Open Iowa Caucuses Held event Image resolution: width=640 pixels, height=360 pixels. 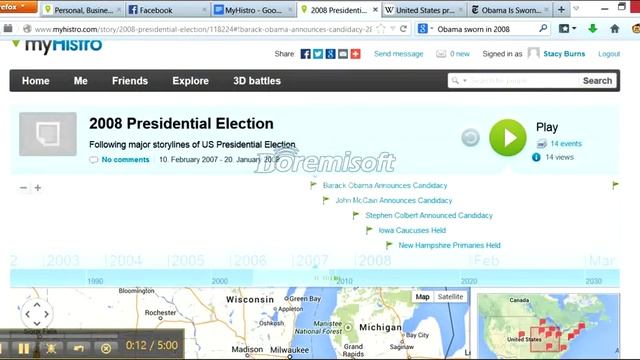412,230
